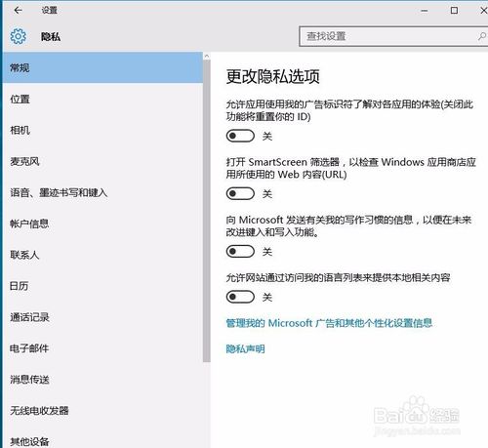The width and height of the screenshot is (488, 448).
Task: Click the sidebar vertical scrollbar thumb
Action: (x=207, y=211)
